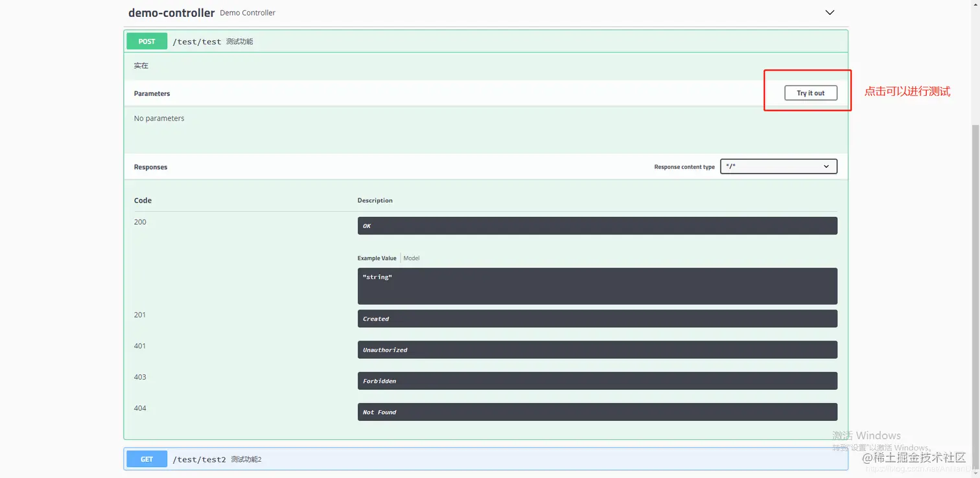Click the blue GET method badge
The height and width of the screenshot is (478, 980).
(x=146, y=459)
